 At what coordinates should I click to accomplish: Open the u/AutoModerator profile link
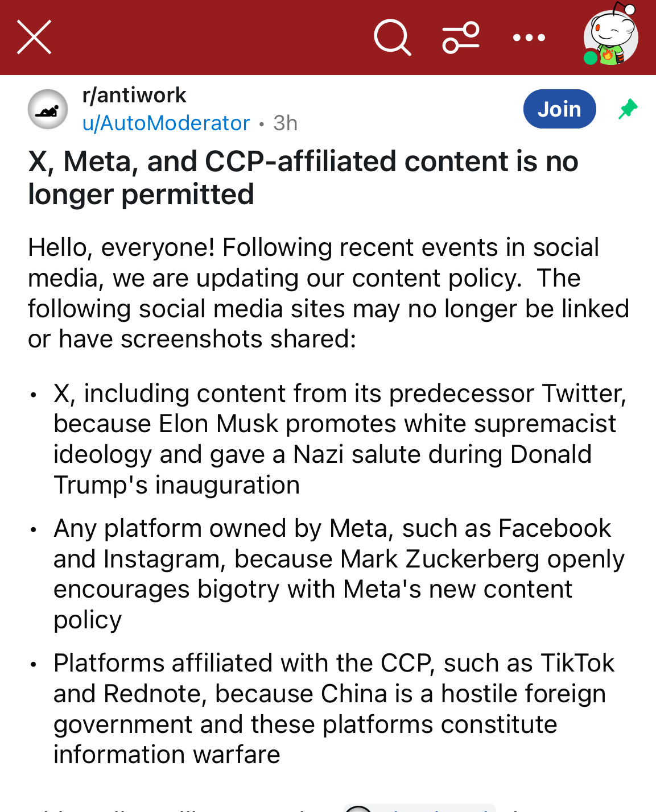click(x=166, y=123)
